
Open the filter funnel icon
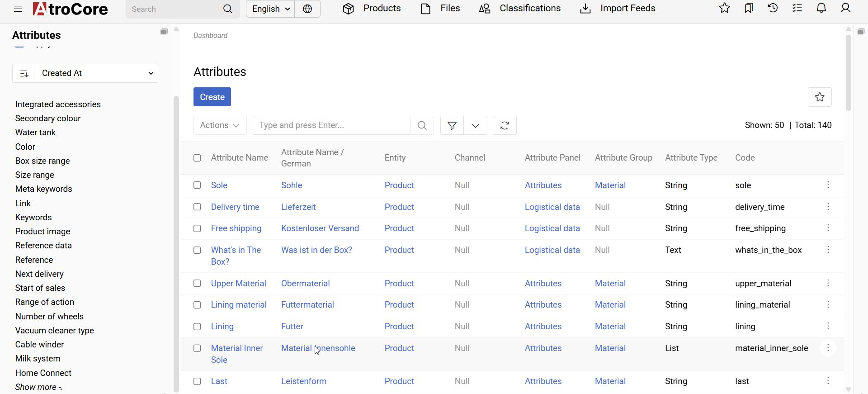tap(452, 126)
